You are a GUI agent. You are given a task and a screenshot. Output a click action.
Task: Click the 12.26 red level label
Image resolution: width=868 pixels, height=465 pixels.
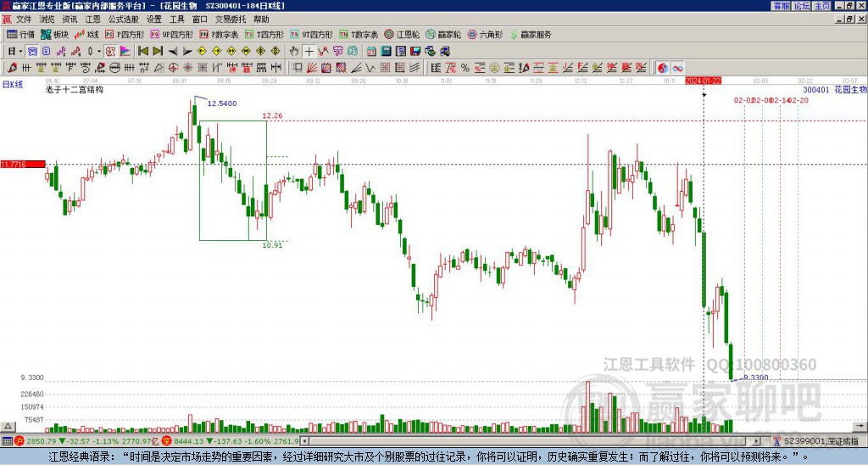272,116
